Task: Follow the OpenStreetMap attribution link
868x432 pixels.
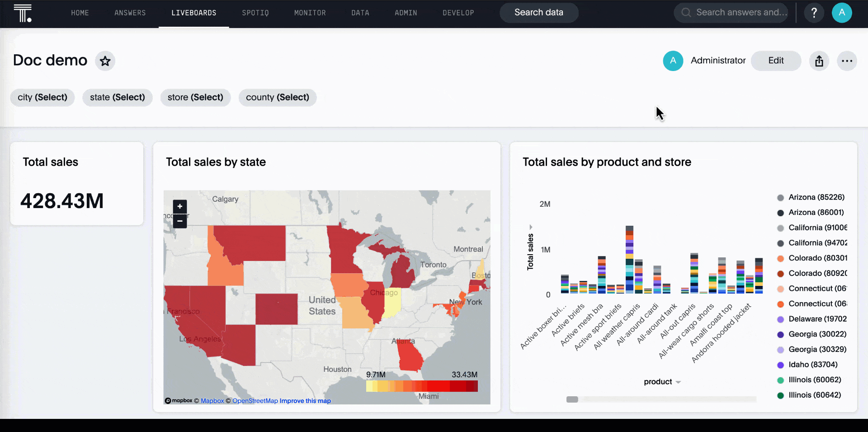Action: pyautogui.click(x=255, y=401)
